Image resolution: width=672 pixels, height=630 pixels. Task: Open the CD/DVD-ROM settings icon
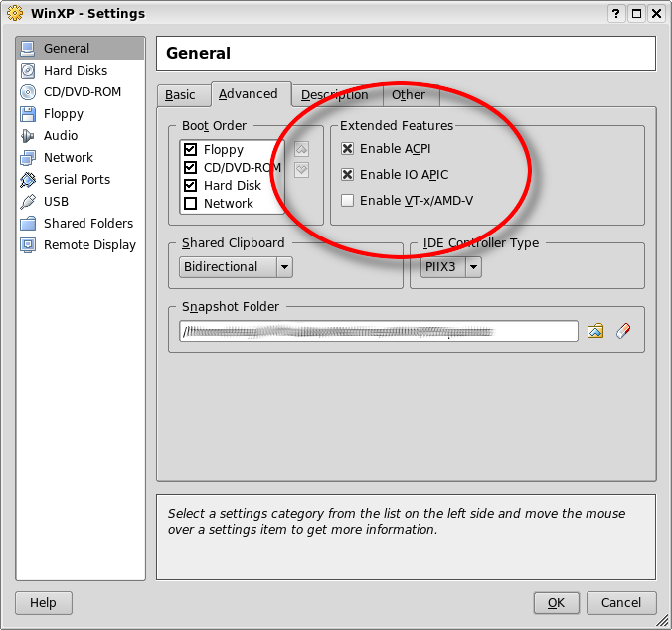tap(28, 92)
